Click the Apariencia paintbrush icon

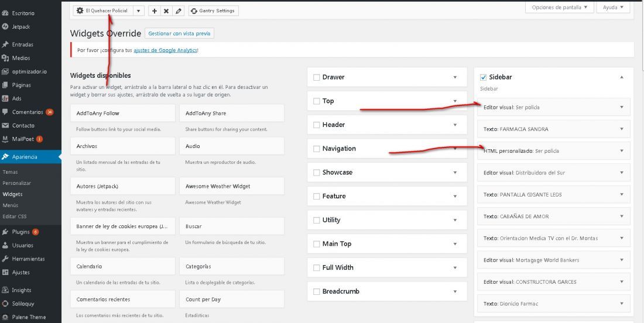[5, 157]
